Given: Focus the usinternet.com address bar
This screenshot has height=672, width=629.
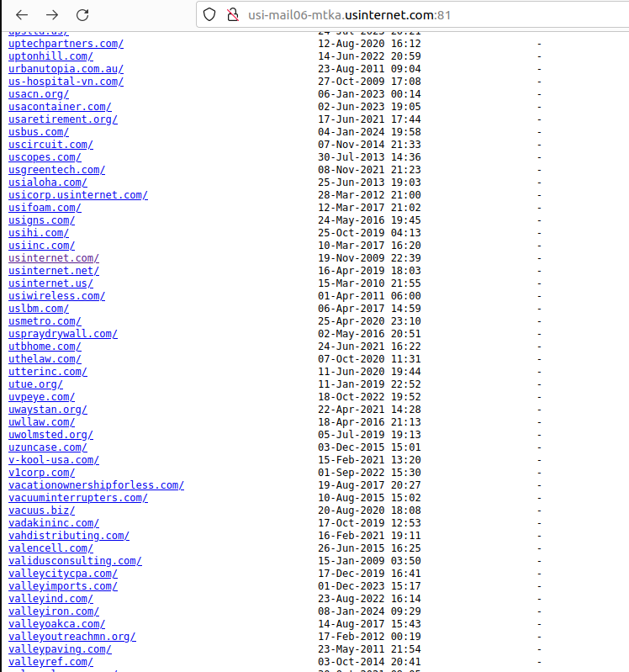Looking at the screenshot, I should pyautogui.click(x=413, y=15).
